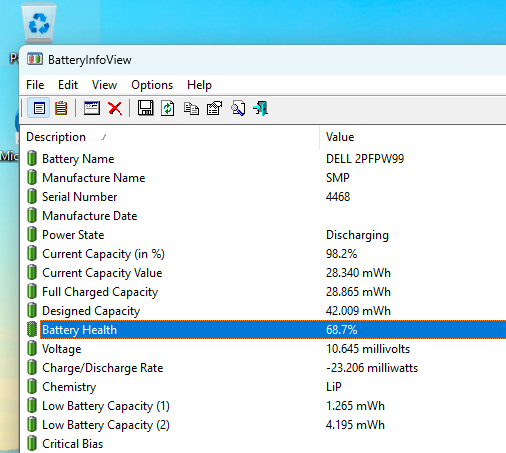Select Current Capacity (in %) row label

[x=103, y=254]
